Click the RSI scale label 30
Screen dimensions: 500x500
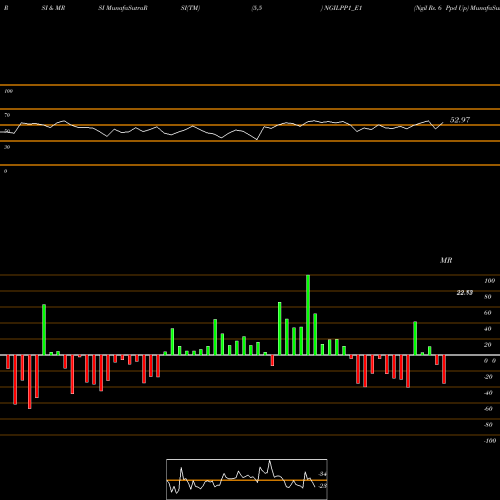coord(7,147)
